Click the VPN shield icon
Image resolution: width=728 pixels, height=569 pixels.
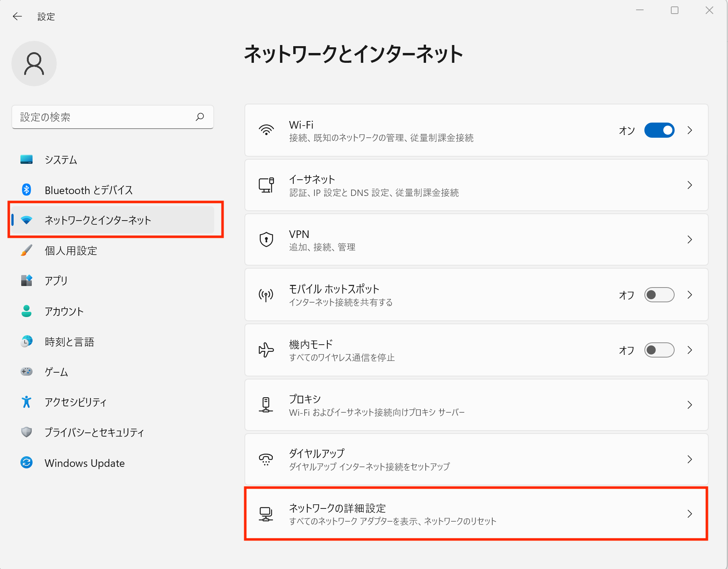point(266,239)
